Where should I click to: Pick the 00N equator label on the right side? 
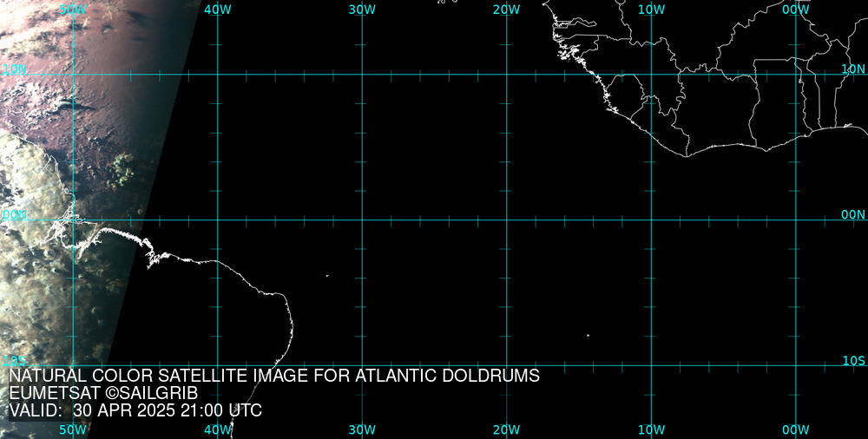pyautogui.click(x=853, y=215)
